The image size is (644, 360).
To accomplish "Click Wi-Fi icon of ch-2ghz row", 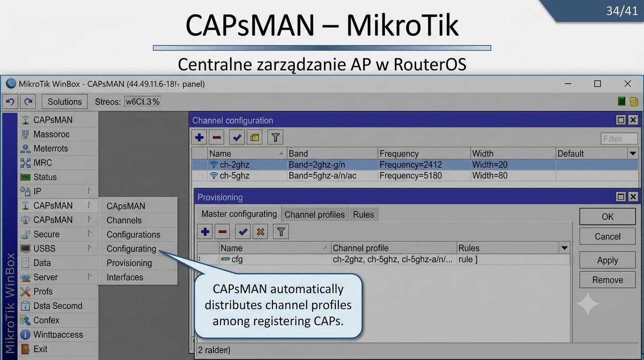I will click(214, 165).
